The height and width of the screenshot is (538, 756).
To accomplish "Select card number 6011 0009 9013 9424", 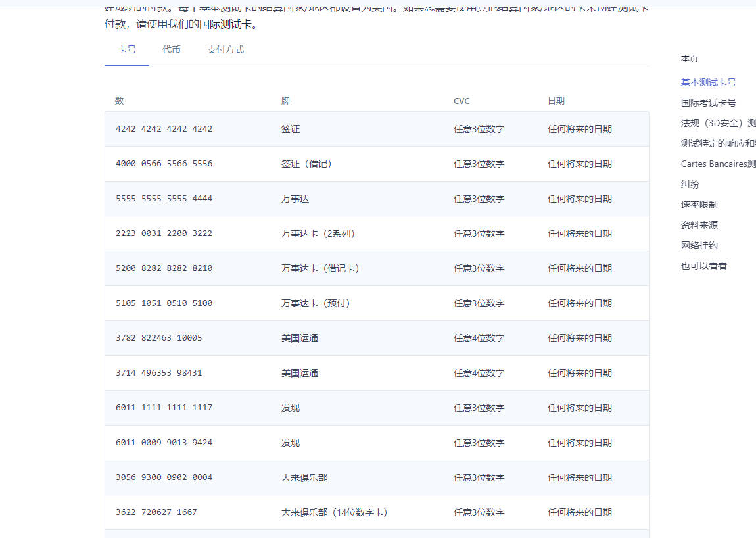I will [x=164, y=443].
